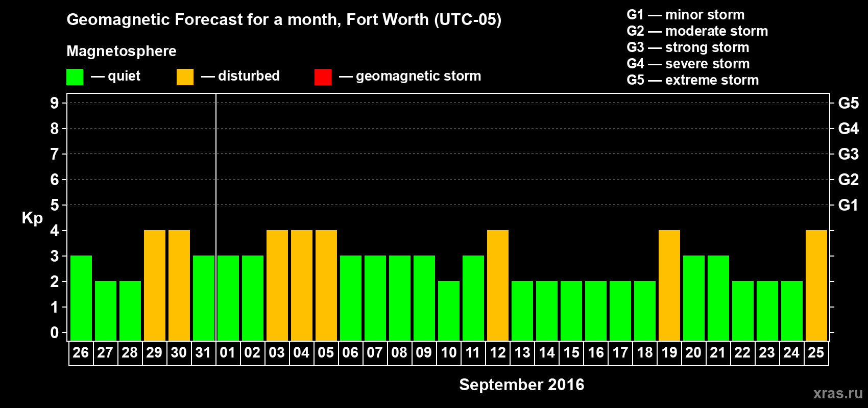Click the date cell labeled 02

(252, 353)
